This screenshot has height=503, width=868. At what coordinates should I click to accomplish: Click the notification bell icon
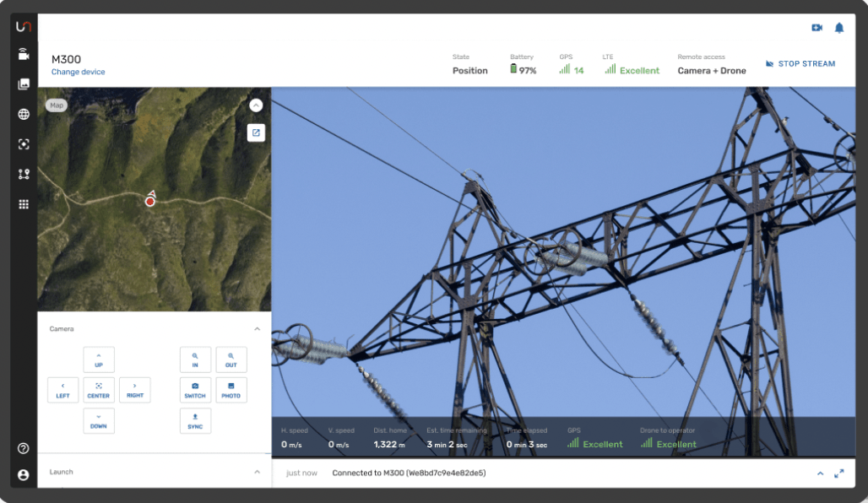click(838, 28)
